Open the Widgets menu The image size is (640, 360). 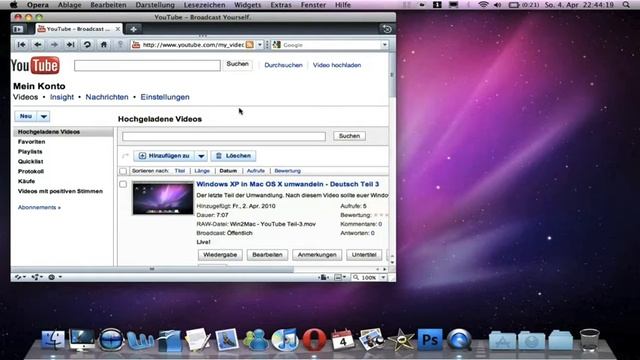(x=247, y=5)
